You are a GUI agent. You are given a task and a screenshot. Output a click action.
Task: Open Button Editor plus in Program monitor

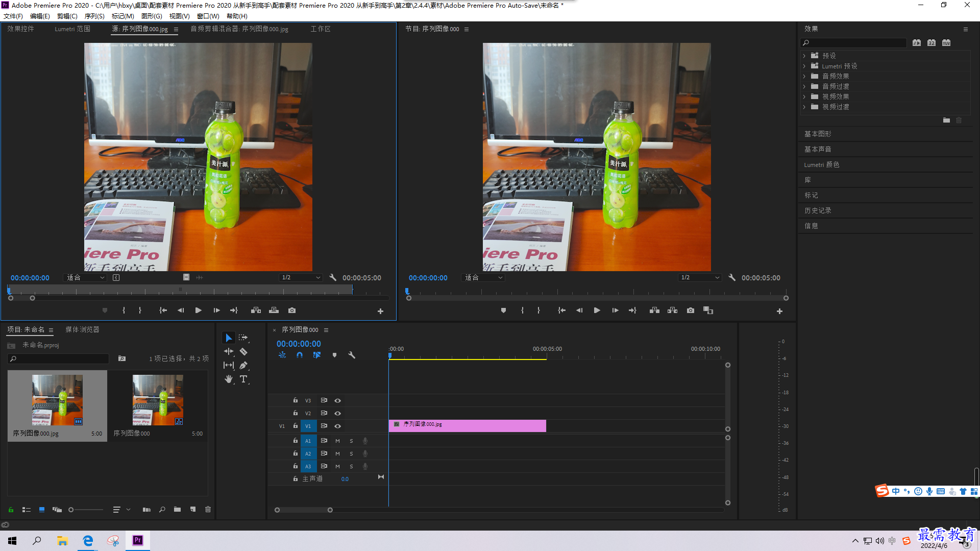[779, 311]
